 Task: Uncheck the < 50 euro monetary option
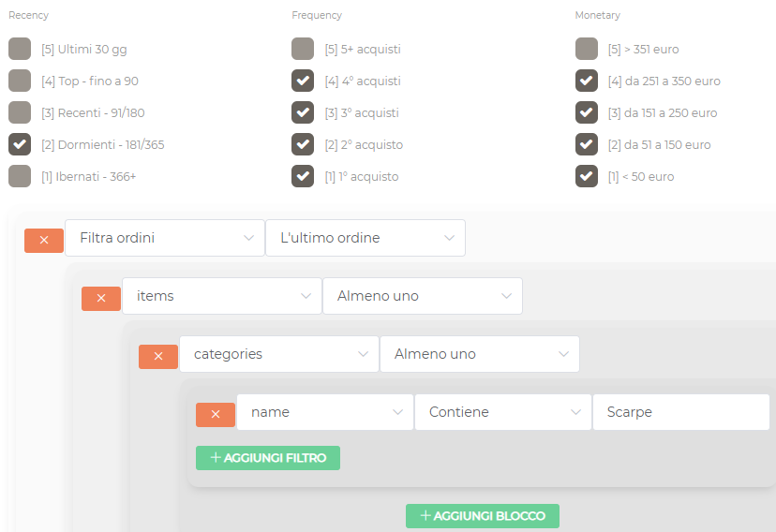[x=587, y=176]
